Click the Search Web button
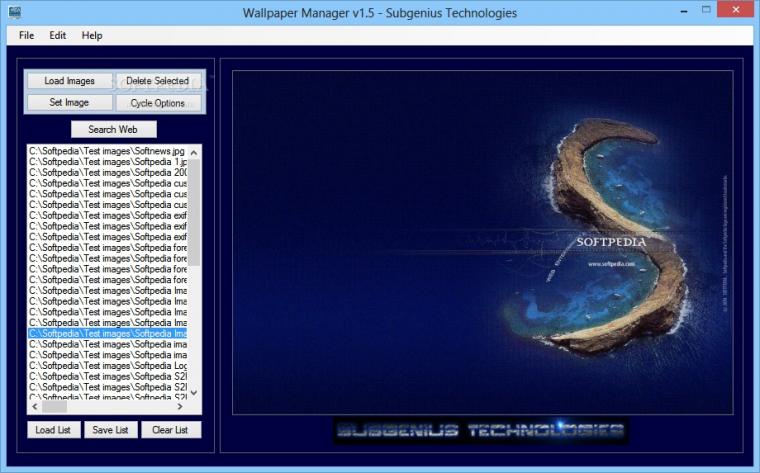 pyautogui.click(x=113, y=129)
